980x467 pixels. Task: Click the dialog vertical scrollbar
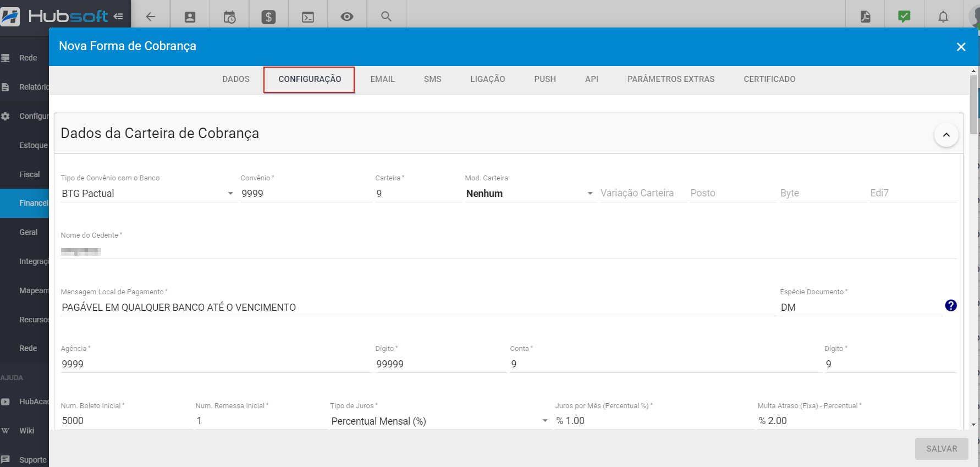tap(973, 105)
